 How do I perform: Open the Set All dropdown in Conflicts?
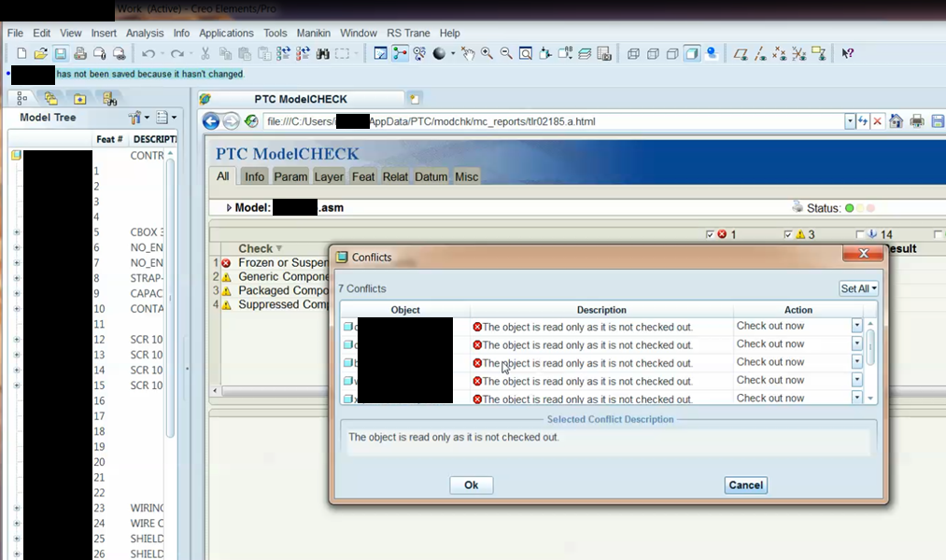[858, 288]
